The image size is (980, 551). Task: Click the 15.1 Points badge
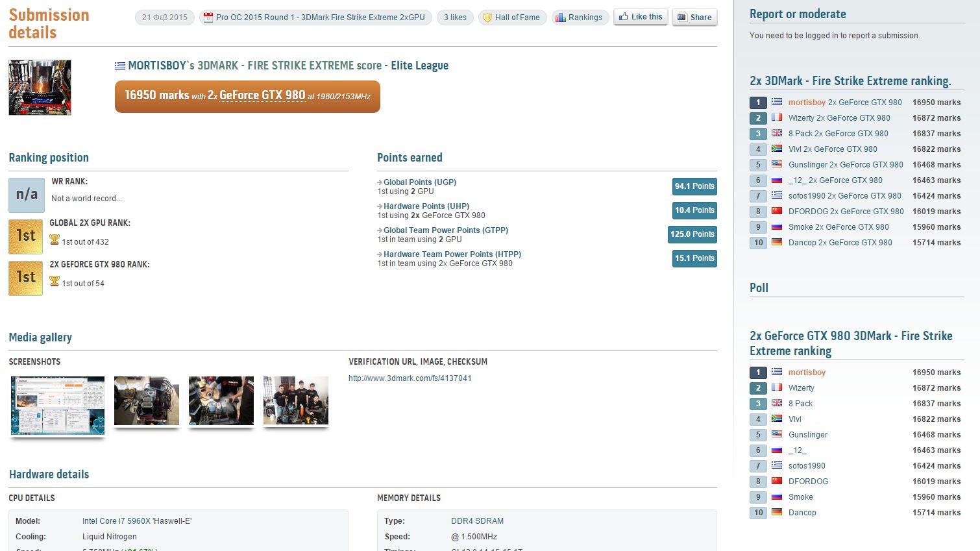click(x=694, y=258)
